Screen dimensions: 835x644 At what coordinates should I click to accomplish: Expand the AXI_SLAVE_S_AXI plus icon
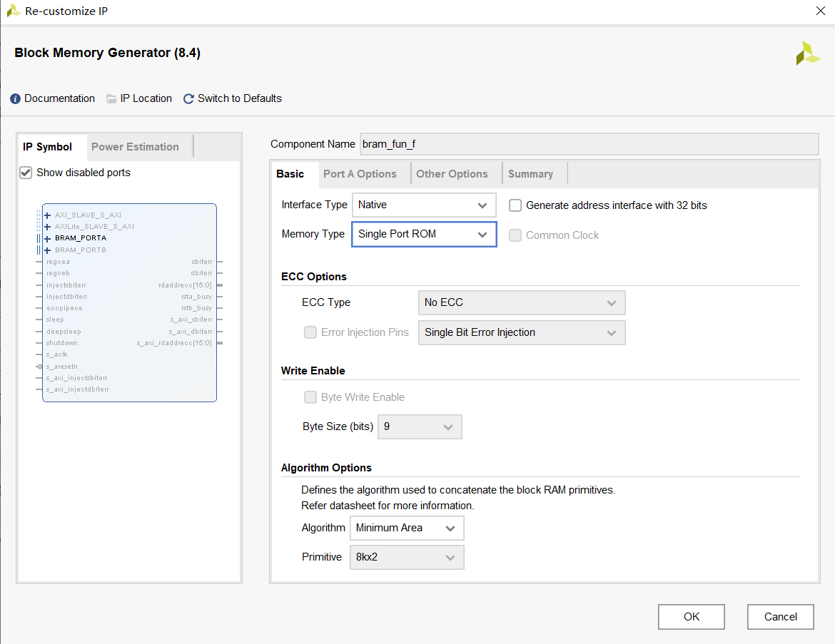point(48,215)
